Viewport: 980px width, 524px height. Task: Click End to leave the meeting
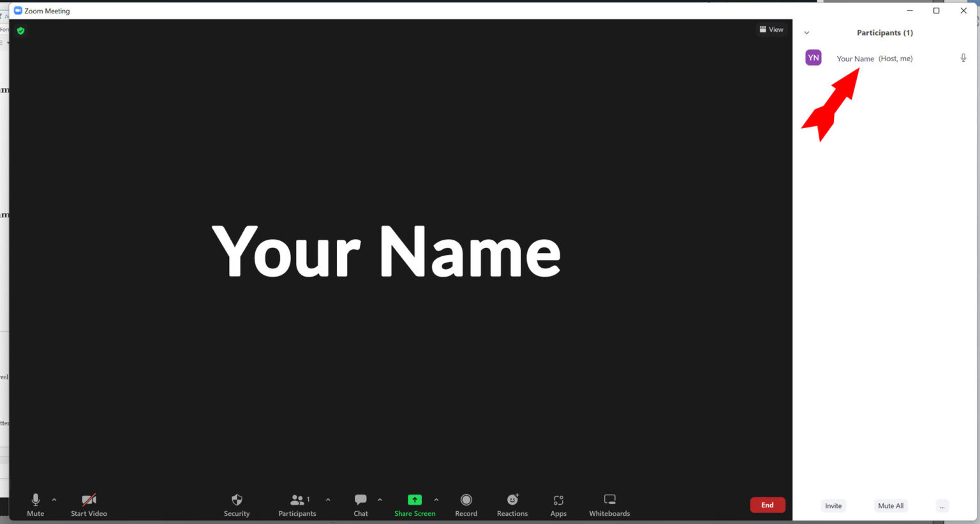point(768,504)
